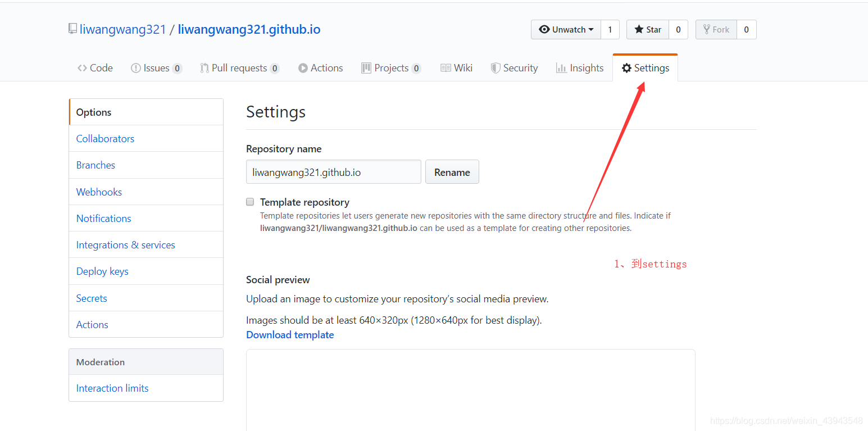Click the stargazers count next to Star

678,29
